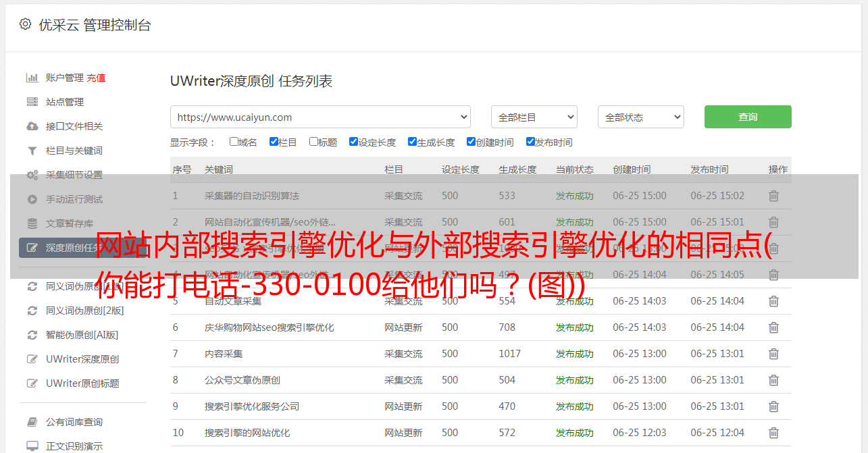The image size is (868, 453).
Task: Click the monitor icon for 正文识别演示
Action: (x=32, y=446)
